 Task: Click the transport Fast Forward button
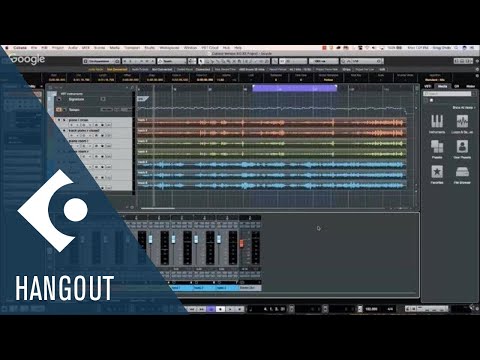tap(201, 309)
